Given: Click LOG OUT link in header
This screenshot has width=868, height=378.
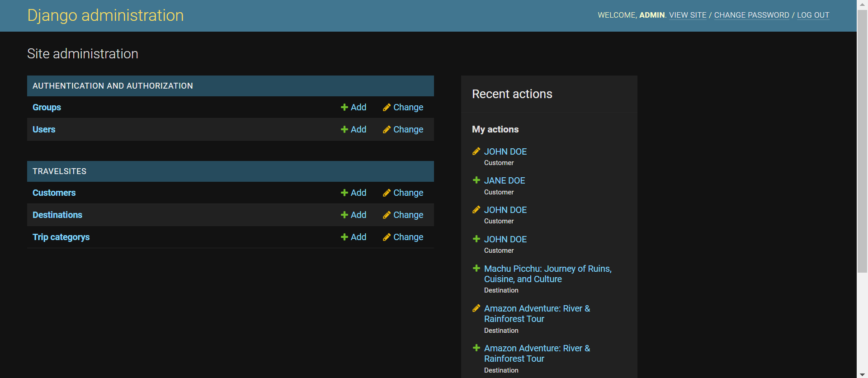Looking at the screenshot, I should point(813,15).
